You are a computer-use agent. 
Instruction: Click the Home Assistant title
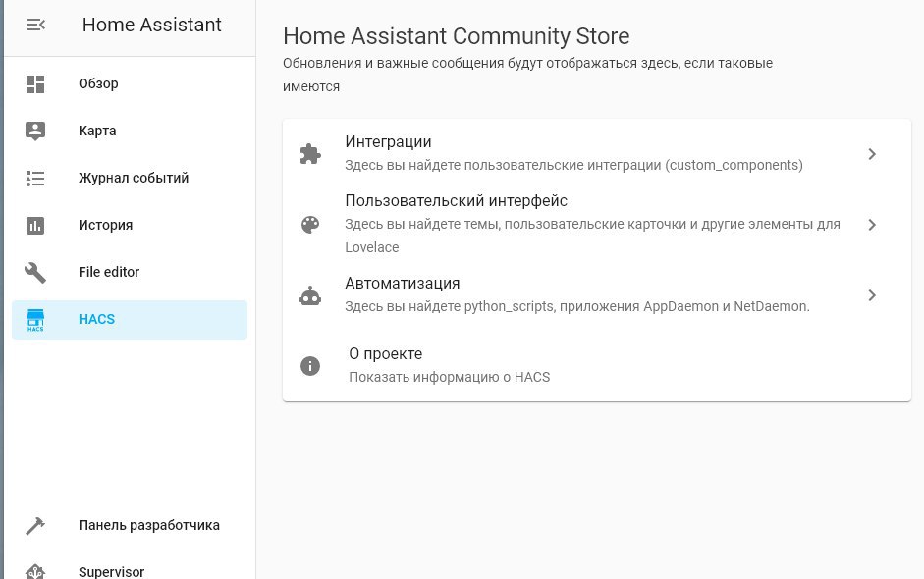(152, 26)
